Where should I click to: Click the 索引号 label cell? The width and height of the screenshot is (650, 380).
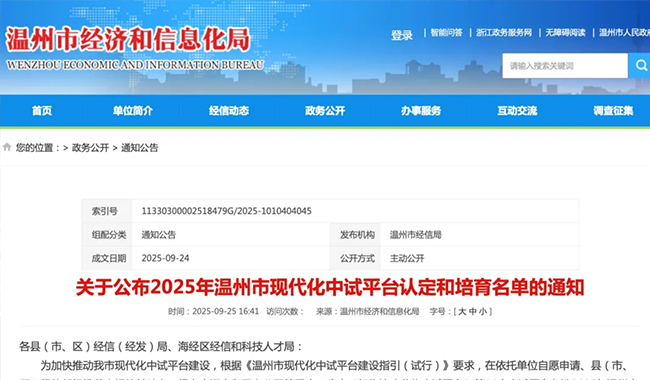point(107,211)
